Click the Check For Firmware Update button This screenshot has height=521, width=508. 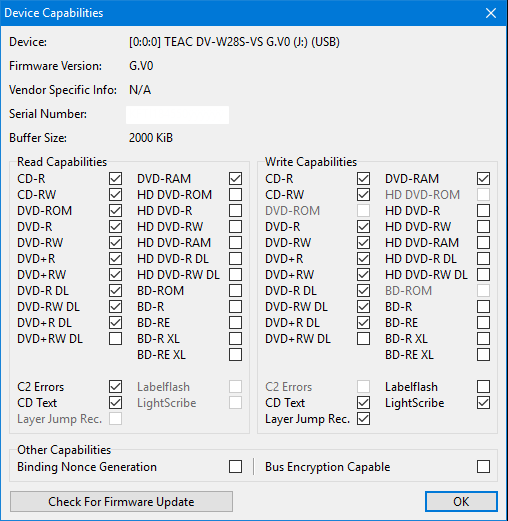point(121,501)
